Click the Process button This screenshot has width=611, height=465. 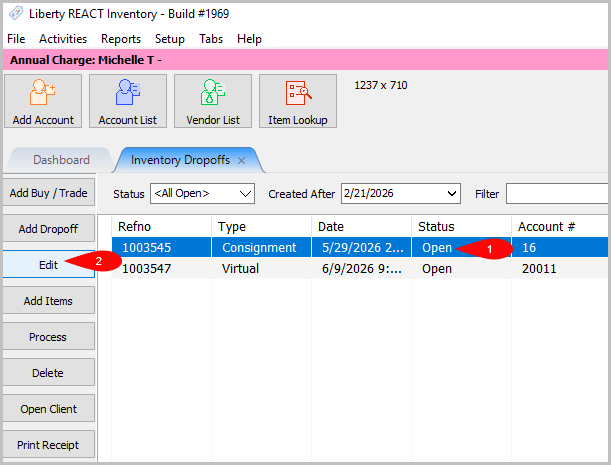[49, 337]
